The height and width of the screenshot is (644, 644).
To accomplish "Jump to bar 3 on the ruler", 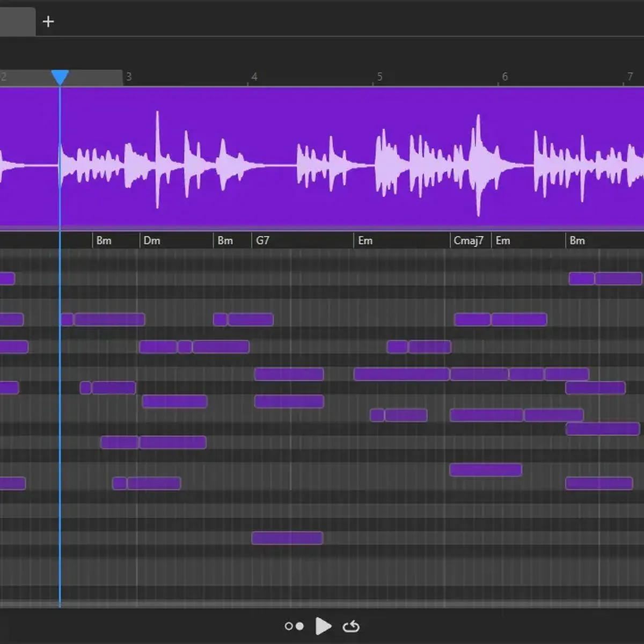I will pos(129,77).
